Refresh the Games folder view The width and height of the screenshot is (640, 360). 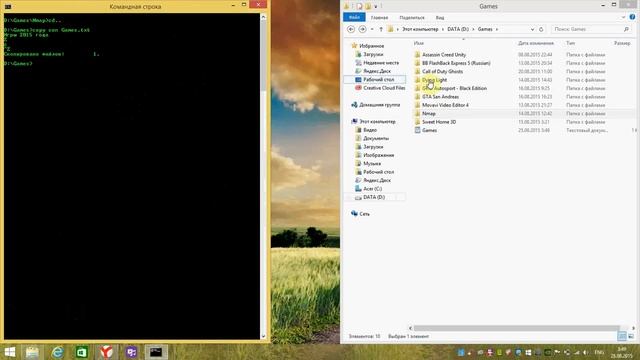coord(541,29)
